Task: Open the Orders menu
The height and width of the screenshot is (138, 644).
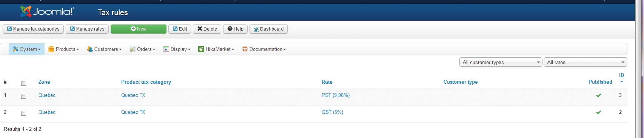Action: pyautogui.click(x=143, y=49)
